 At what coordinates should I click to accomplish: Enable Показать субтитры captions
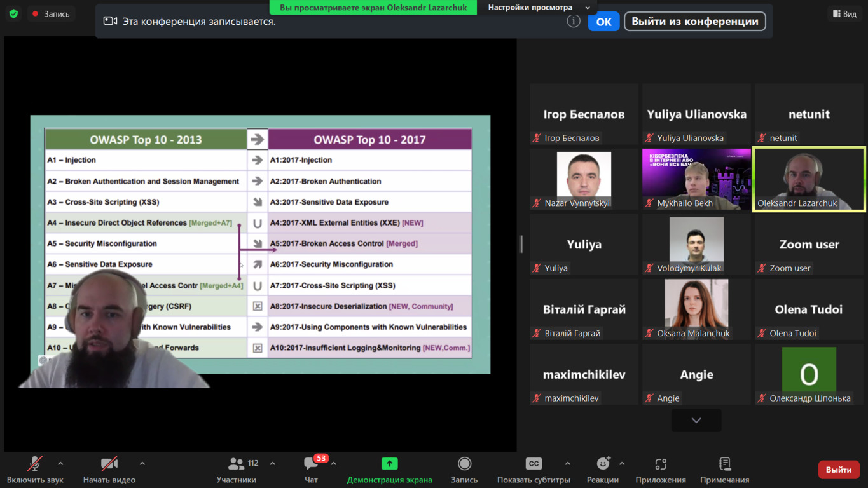point(534,470)
